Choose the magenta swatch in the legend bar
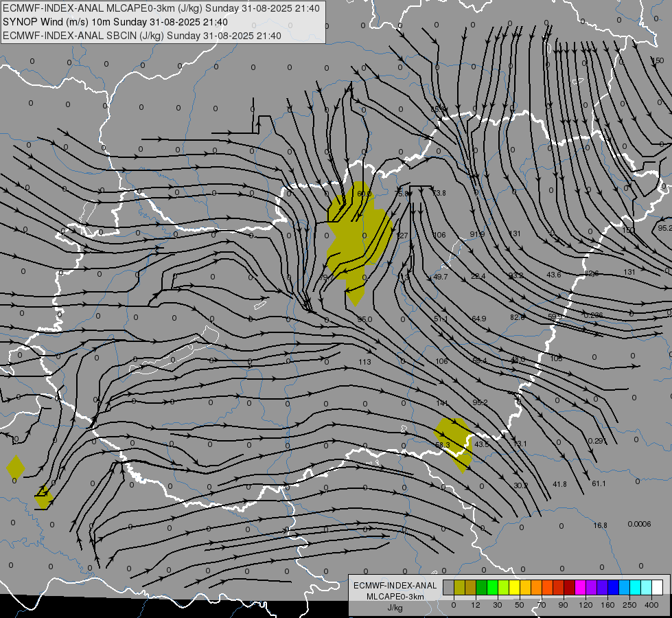 pos(581,588)
